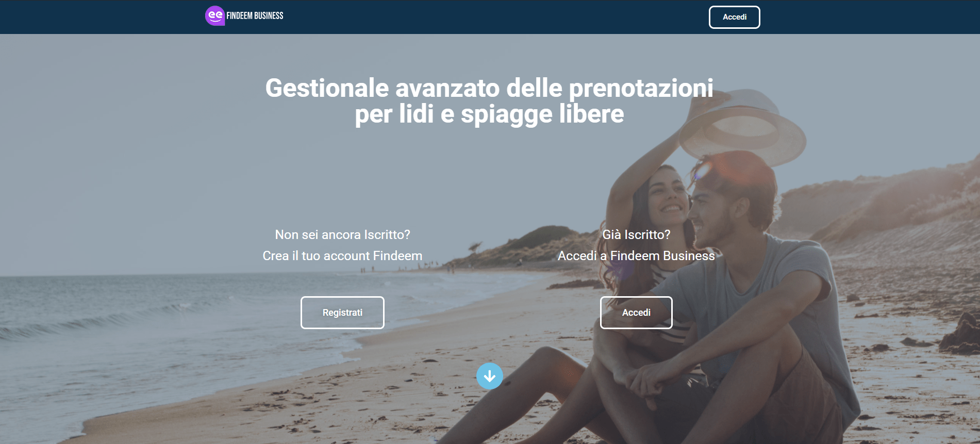Image resolution: width=980 pixels, height=444 pixels.
Task: Click the FINDEEM BUSINESS brand text
Action: 255,16
